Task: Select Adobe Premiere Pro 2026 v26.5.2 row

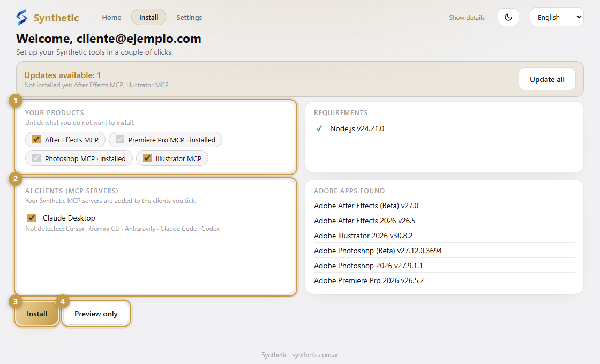Action: tap(444, 280)
